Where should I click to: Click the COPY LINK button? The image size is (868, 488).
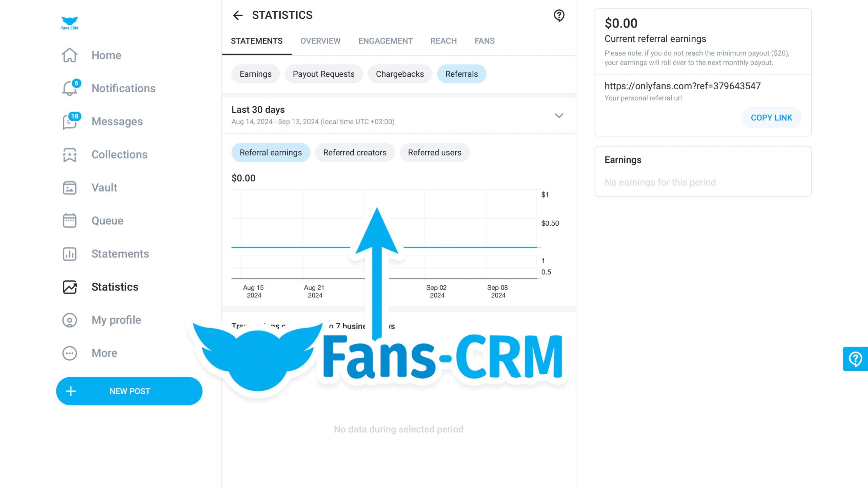(x=771, y=117)
